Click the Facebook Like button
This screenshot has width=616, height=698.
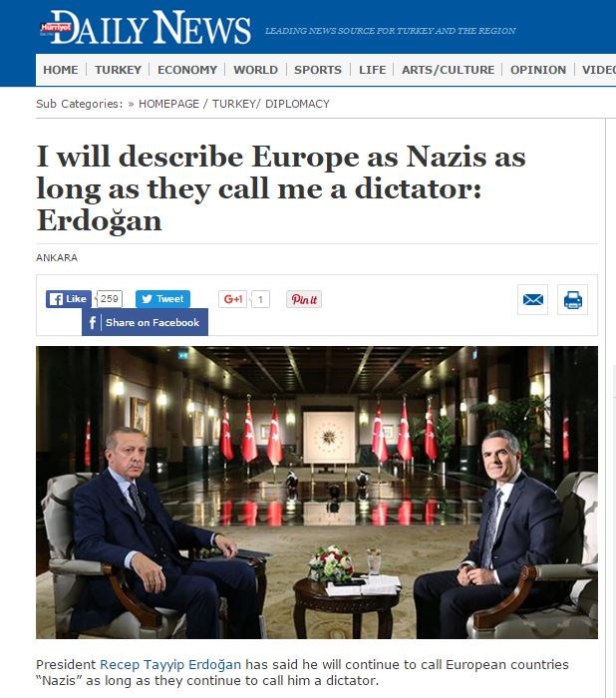[x=69, y=299]
